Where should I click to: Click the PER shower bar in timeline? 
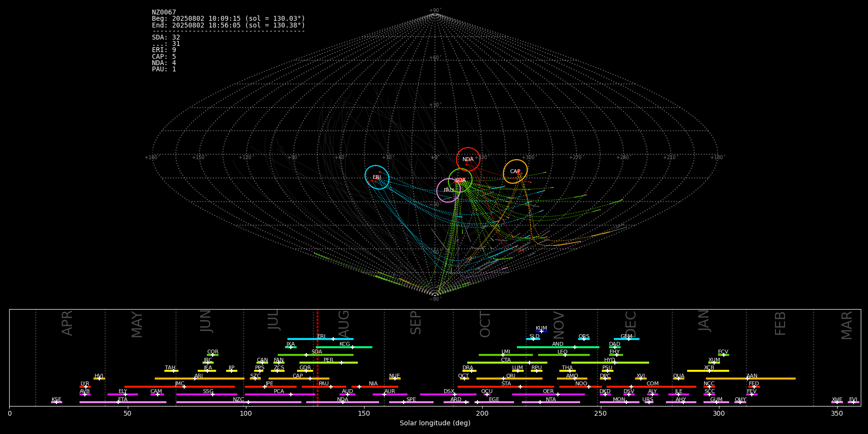[328, 363]
